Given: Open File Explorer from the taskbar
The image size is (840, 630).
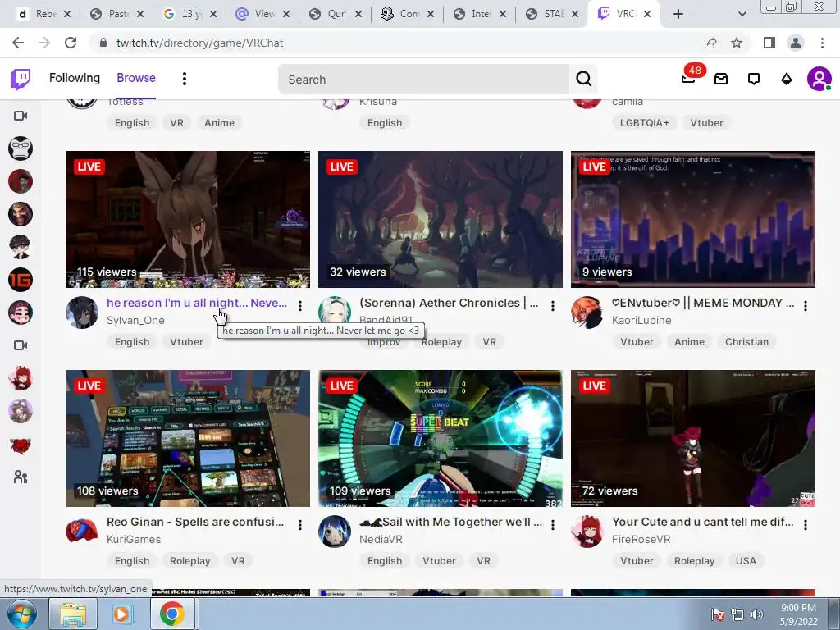Looking at the screenshot, I should [x=73, y=614].
